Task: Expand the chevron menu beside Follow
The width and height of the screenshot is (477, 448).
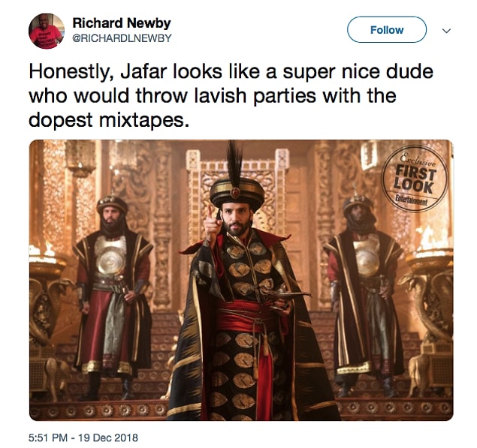Action: tap(446, 31)
